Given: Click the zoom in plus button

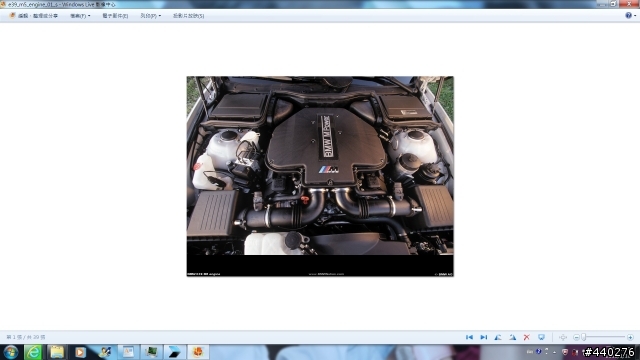Looking at the screenshot, I should (630, 337).
